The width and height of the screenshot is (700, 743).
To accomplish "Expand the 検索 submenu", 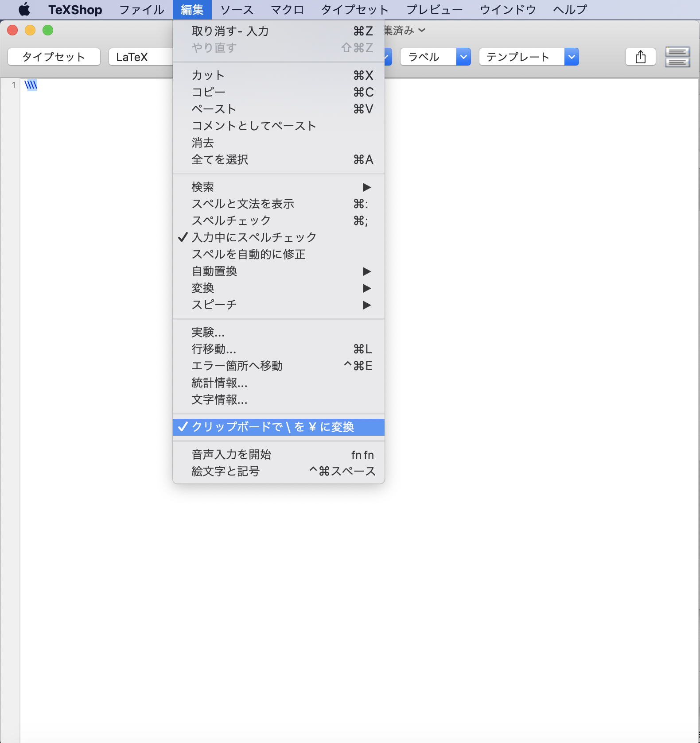I will [279, 187].
